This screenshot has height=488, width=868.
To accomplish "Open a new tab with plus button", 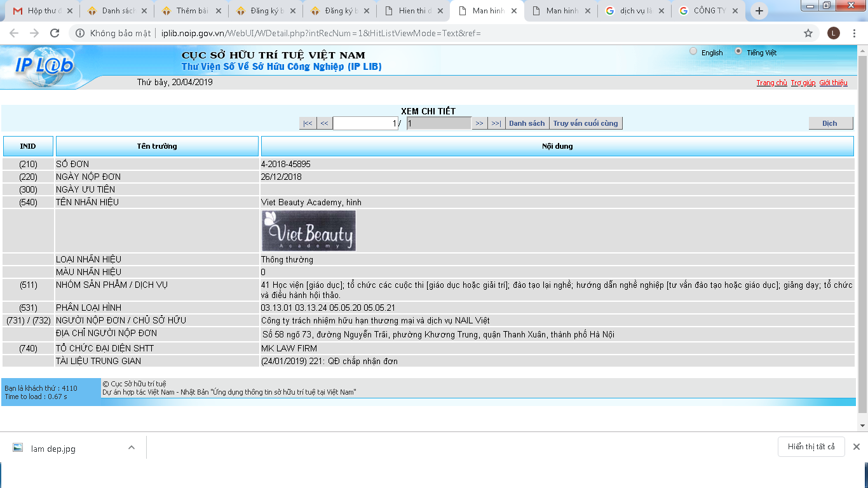I will [x=759, y=11].
